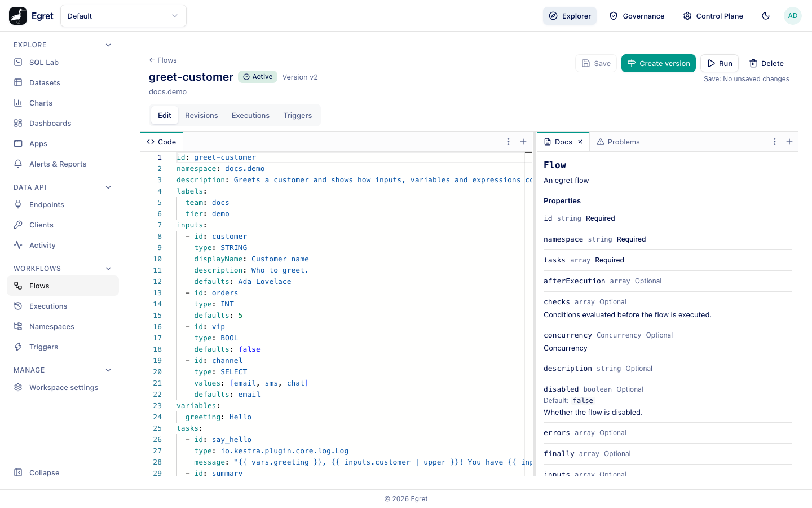The width and height of the screenshot is (812, 508).
Task: Delete the greet-customer flow
Action: [x=766, y=63]
